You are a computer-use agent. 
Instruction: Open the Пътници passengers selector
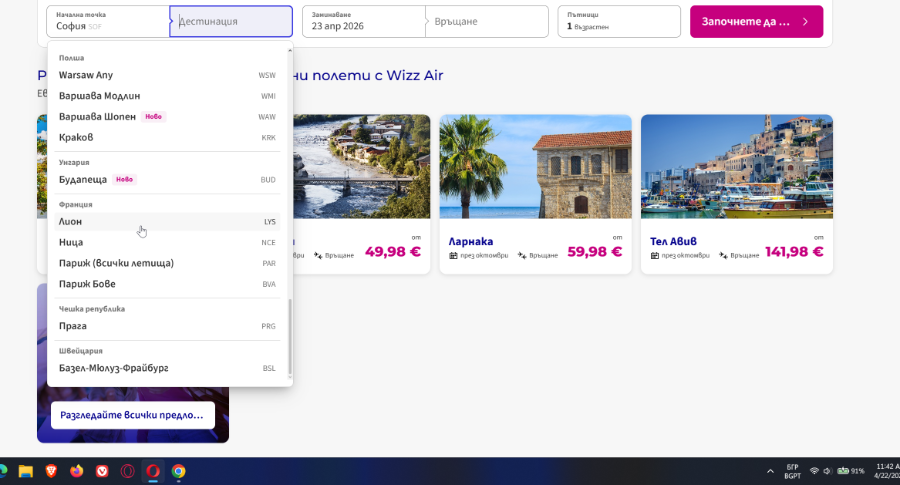pos(619,21)
